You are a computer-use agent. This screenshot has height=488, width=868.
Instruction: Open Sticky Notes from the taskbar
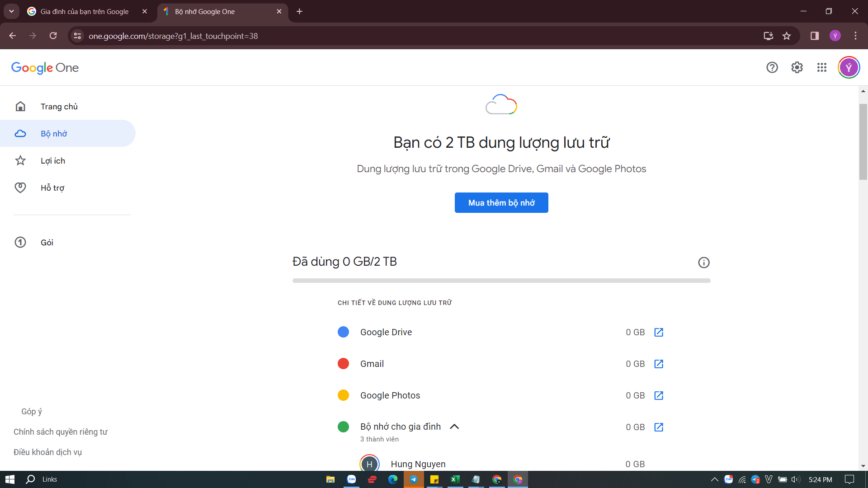434,479
